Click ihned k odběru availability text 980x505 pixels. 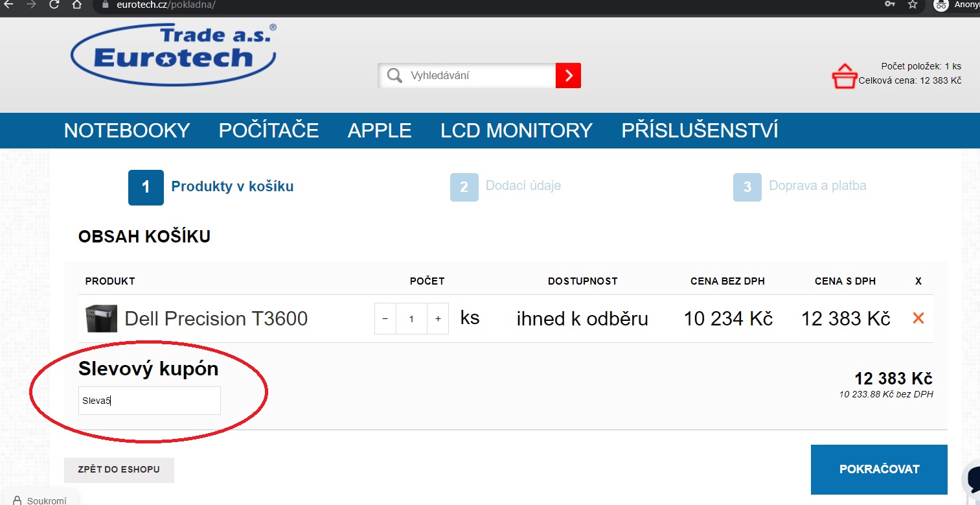coord(582,318)
